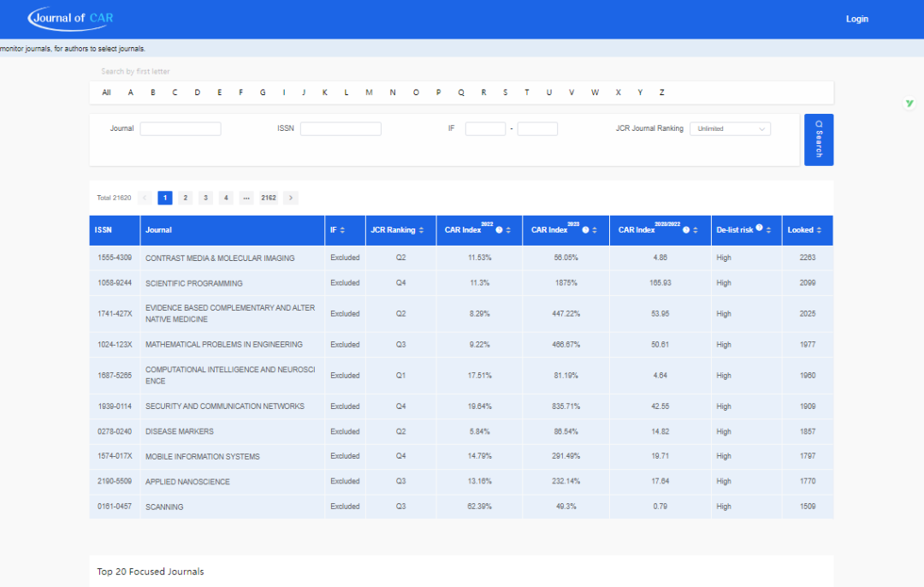The image size is (924, 587).
Task: Open the JCR Journal Ranking dropdown
Action: (730, 128)
